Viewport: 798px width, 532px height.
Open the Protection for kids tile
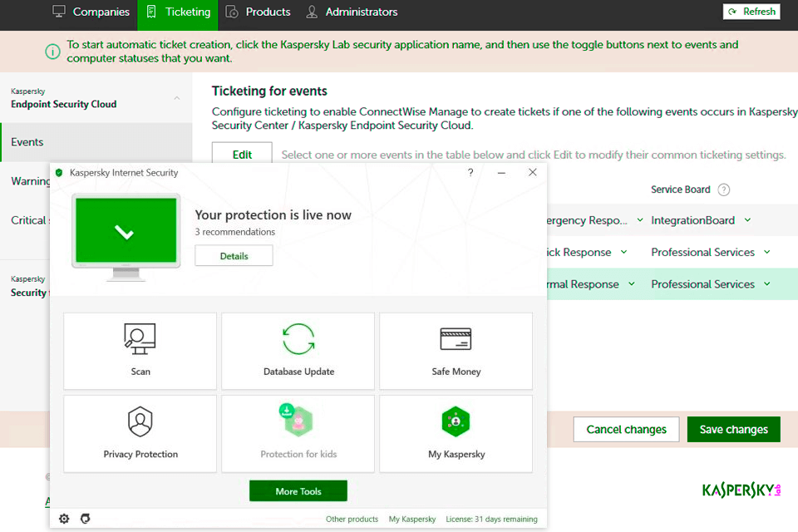[x=298, y=434]
